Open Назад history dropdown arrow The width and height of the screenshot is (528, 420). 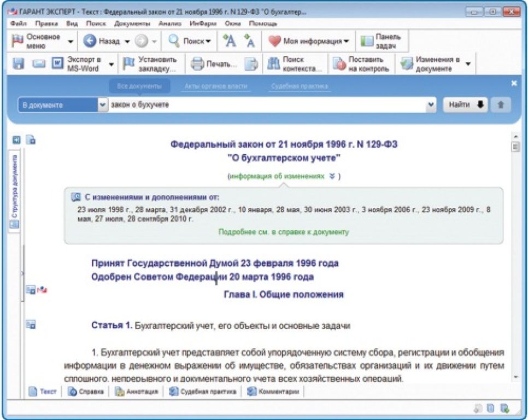(127, 42)
